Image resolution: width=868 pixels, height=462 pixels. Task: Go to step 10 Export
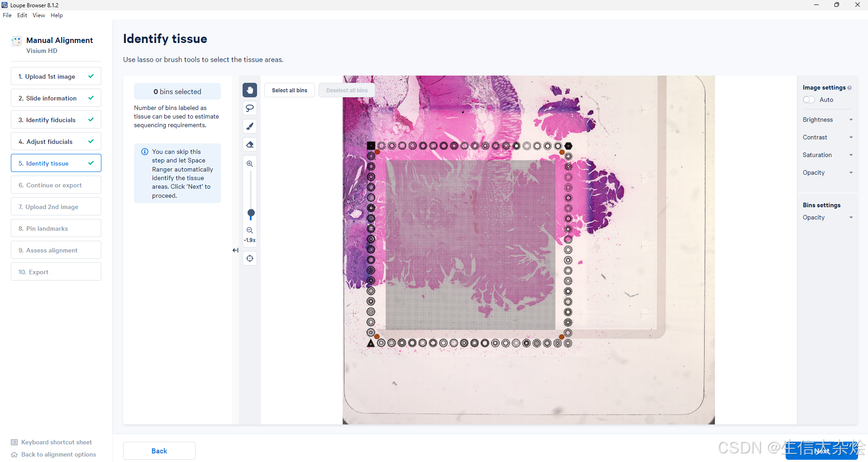click(x=56, y=271)
